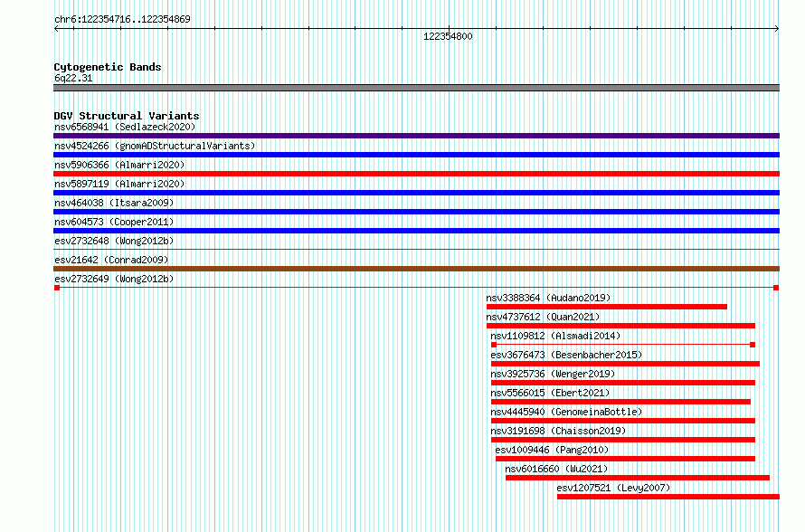Click the red bar under esv3676473

pyautogui.click(x=625, y=364)
